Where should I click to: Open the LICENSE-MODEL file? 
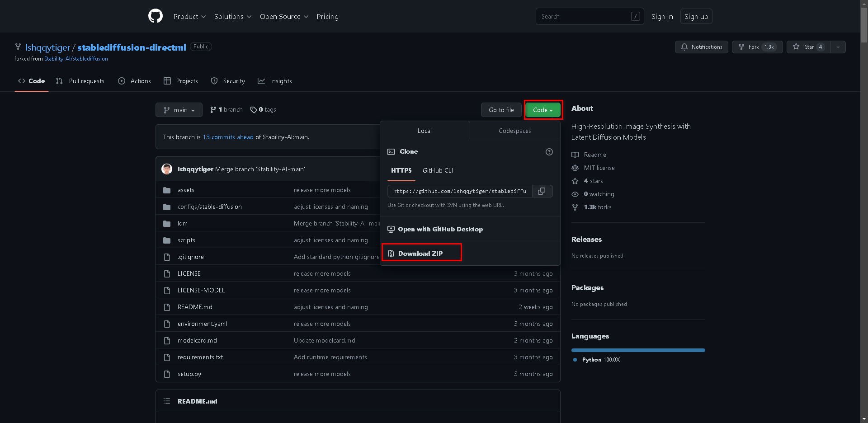point(201,291)
